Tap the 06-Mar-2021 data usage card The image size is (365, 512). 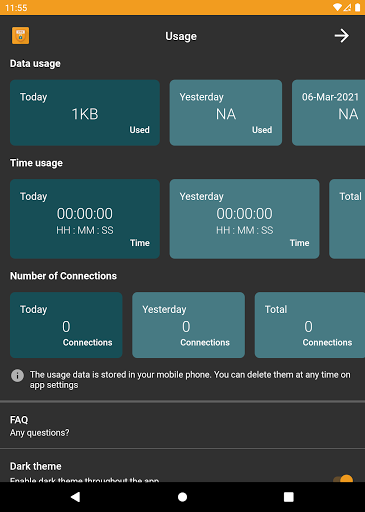(329, 113)
